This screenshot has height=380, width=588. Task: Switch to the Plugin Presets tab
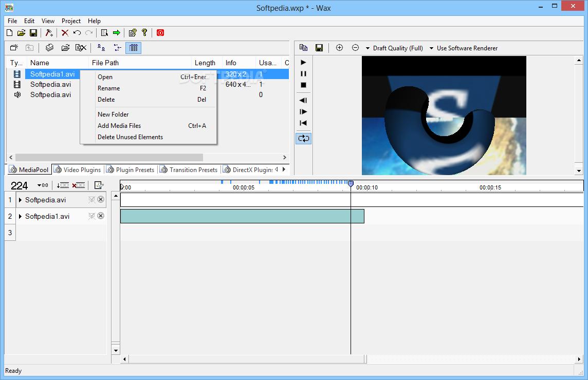(131, 170)
